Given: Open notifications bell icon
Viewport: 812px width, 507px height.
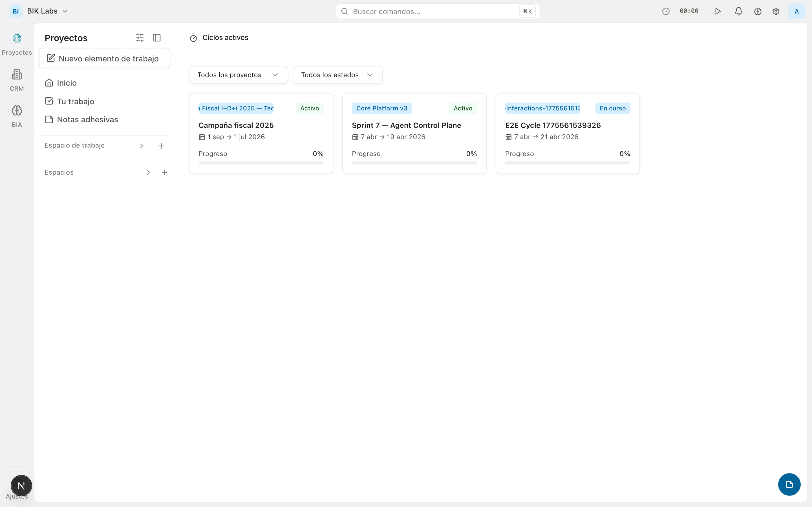Looking at the screenshot, I should click(738, 11).
